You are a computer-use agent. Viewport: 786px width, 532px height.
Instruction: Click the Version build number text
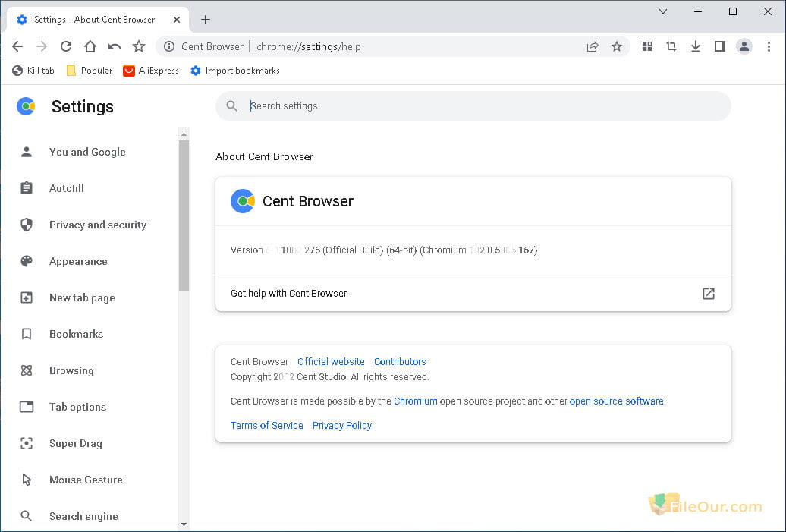click(384, 250)
